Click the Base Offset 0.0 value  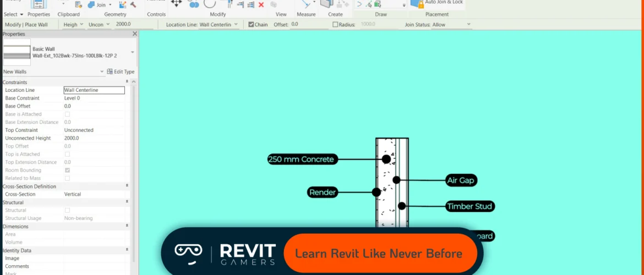pos(94,106)
